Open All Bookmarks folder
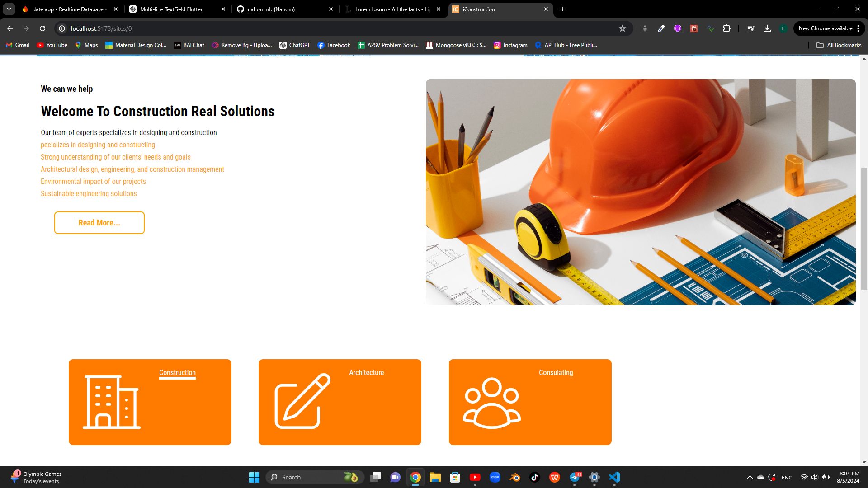This screenshot has width=868, height=488. click(x=839, y=45)
